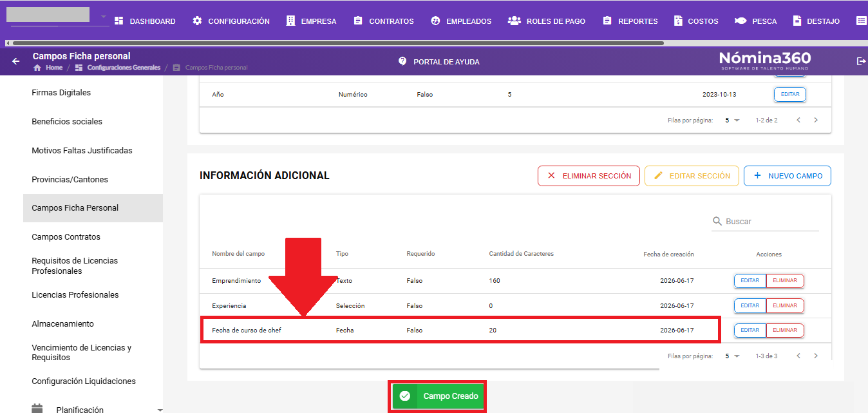868x413 pixels.
Task: Delete the Fecha de curso de chef field
Action: pyautogui.click(x=785, y=330)
